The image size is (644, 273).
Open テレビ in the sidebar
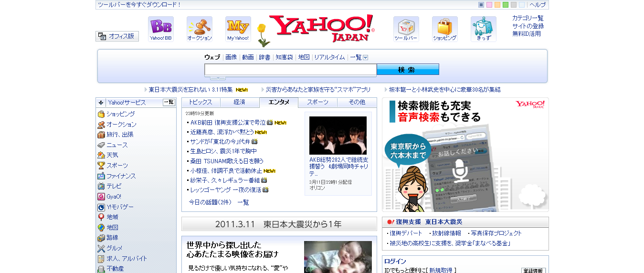click(114, 186)
